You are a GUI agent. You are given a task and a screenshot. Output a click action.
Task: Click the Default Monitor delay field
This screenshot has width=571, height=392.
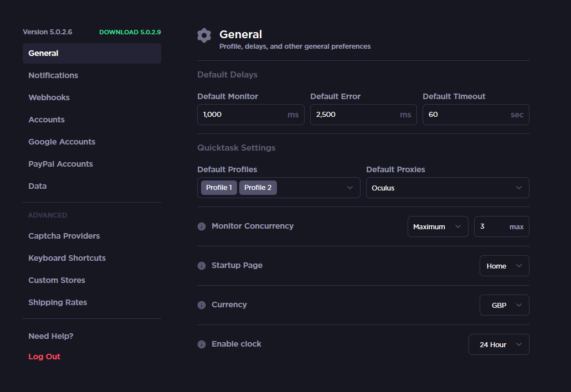(x=250, y=115)
